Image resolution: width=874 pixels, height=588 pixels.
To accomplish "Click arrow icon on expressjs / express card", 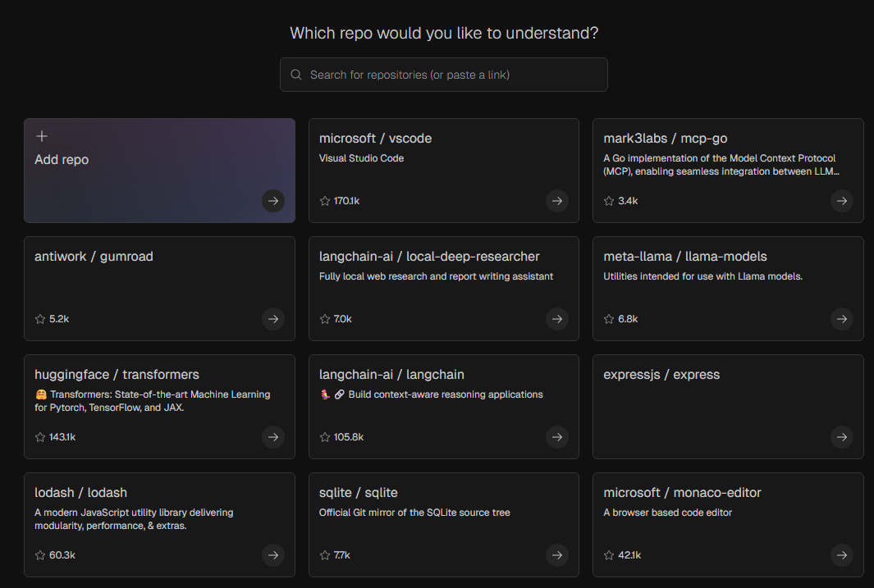I will 842,437.
